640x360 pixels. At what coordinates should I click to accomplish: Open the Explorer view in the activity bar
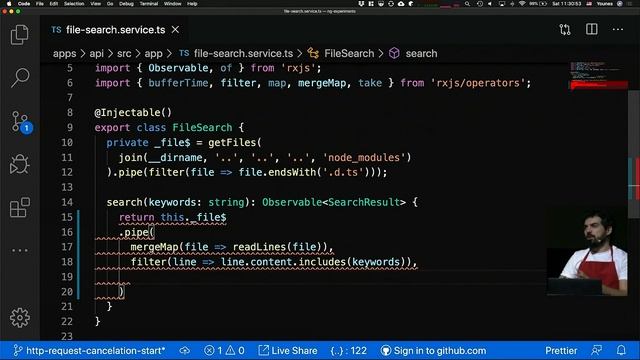[x=20, y=35]
